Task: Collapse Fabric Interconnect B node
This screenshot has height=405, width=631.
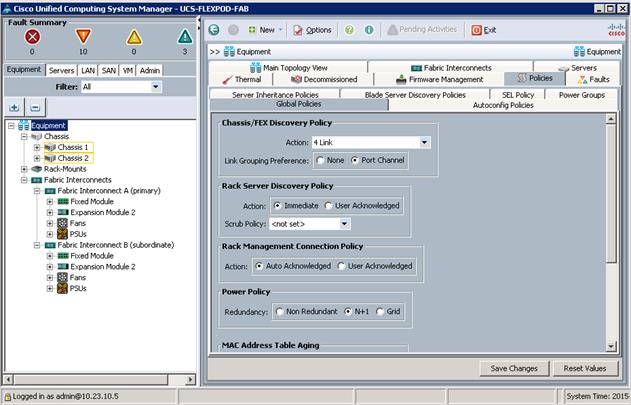Action: (37, 245)
